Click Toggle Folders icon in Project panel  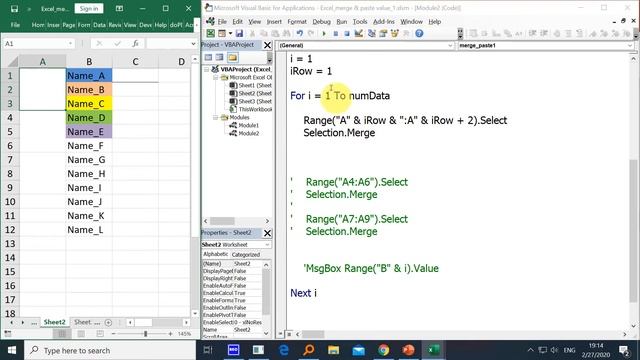pyautogui.click(x=233, y=58)
